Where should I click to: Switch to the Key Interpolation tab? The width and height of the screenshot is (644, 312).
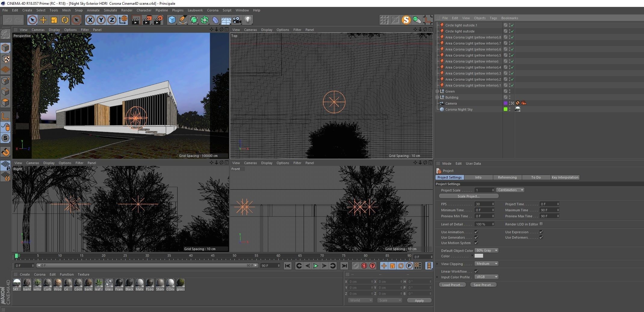pos(565,177)
